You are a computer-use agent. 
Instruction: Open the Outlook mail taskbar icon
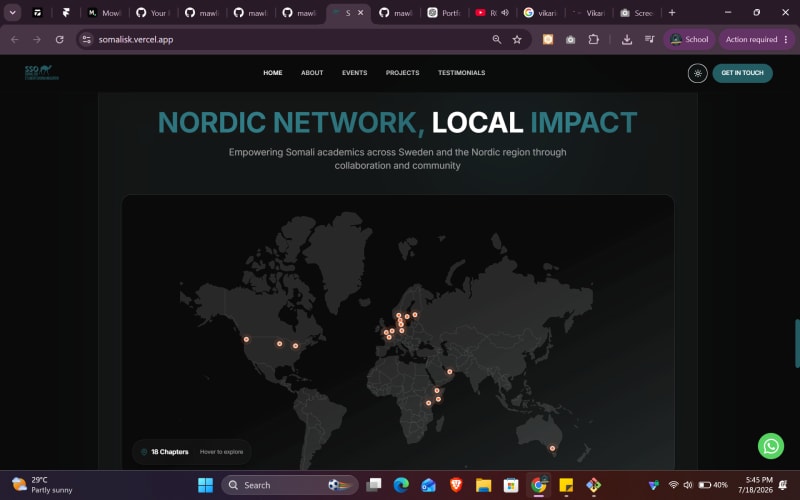pyautogui.click(x=429, y=485)
